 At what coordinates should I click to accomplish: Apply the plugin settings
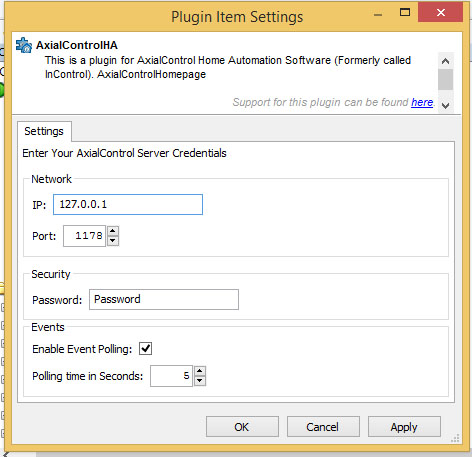tap(404, 427)
